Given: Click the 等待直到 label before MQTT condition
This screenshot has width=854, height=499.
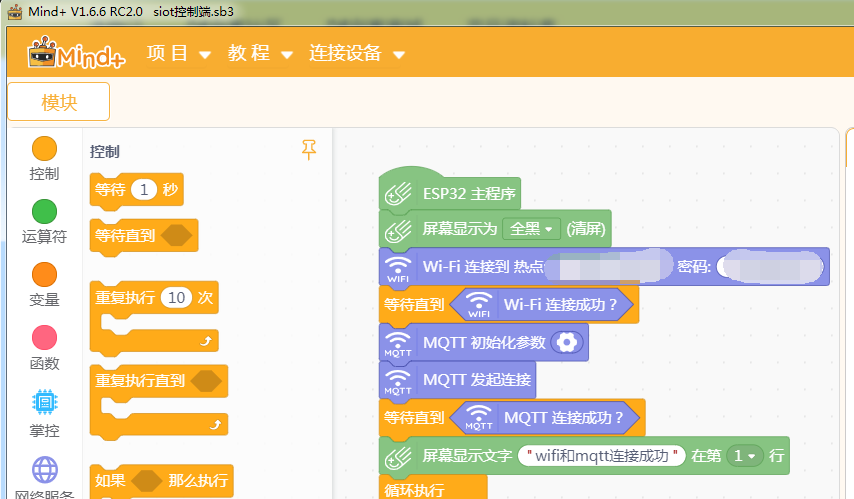Looking at the screenshot, I should [414, 418].
